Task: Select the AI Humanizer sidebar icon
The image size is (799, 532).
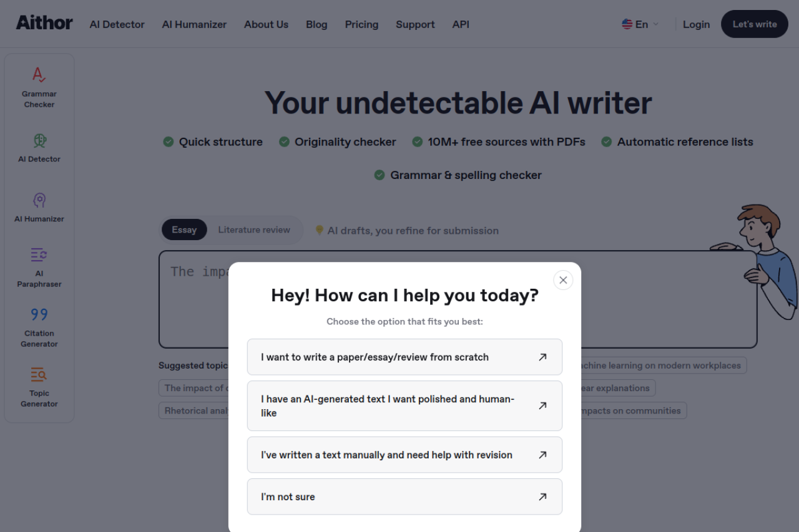Action: click(x=39, y=207)
